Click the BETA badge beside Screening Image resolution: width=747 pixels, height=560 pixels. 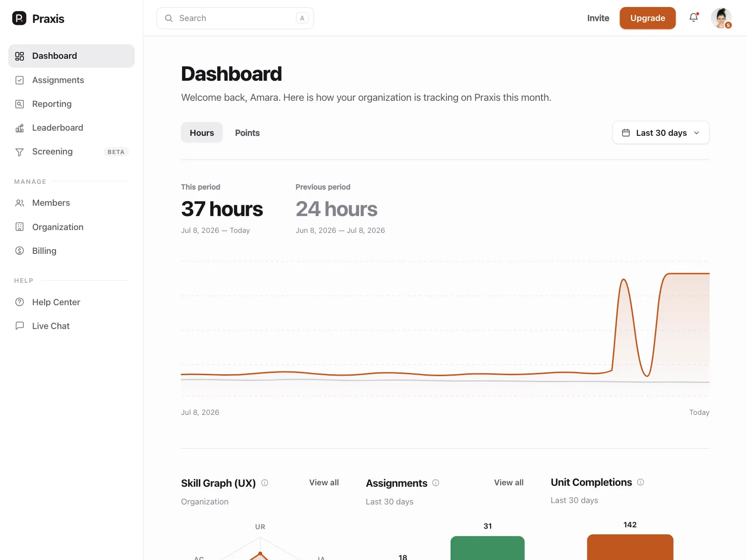[116, 152]
